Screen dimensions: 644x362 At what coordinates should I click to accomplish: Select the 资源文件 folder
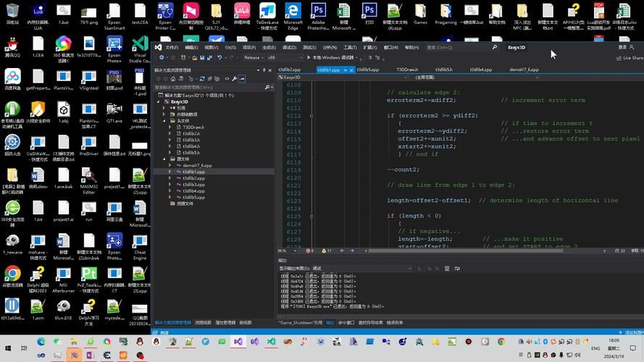tap(185, 203)
